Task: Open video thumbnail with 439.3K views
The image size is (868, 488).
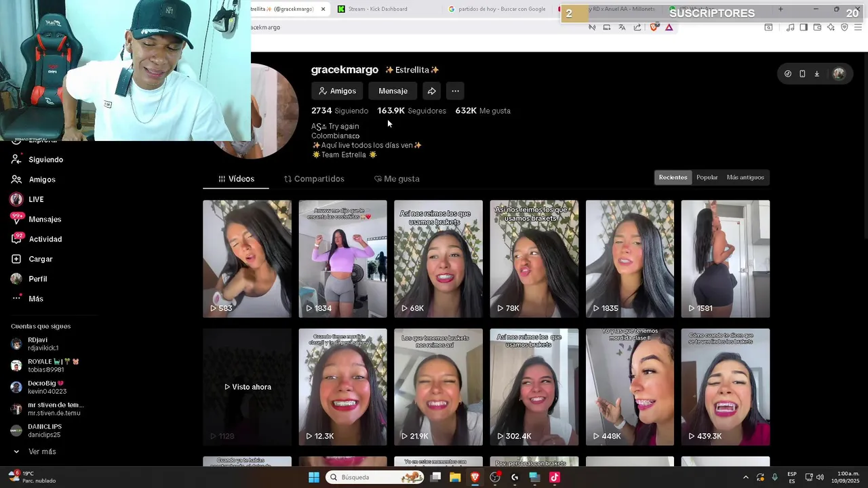Action: (726, 387)
